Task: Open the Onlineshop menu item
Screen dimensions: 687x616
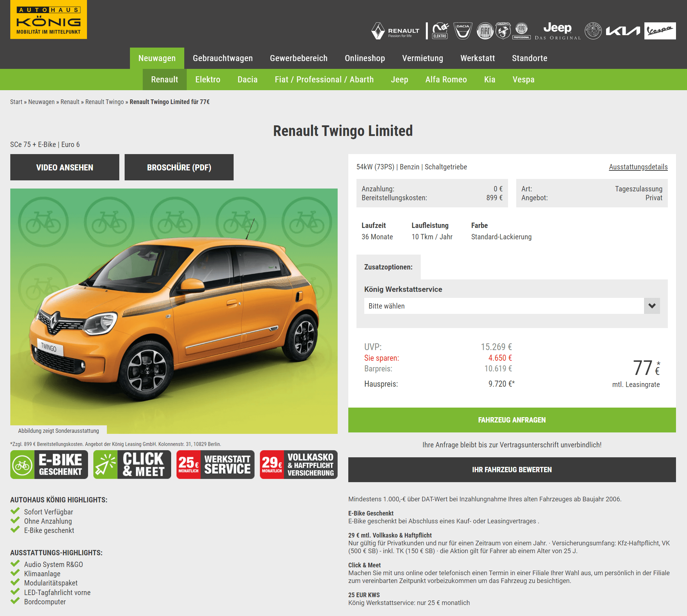Action: (x=365, y=58)
